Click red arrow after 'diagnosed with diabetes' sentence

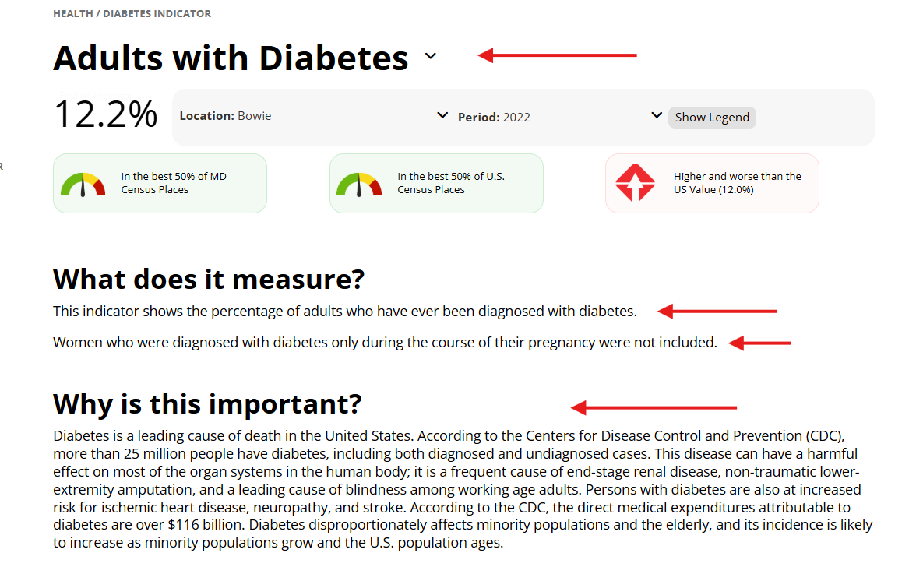click(x=717, y=312)
